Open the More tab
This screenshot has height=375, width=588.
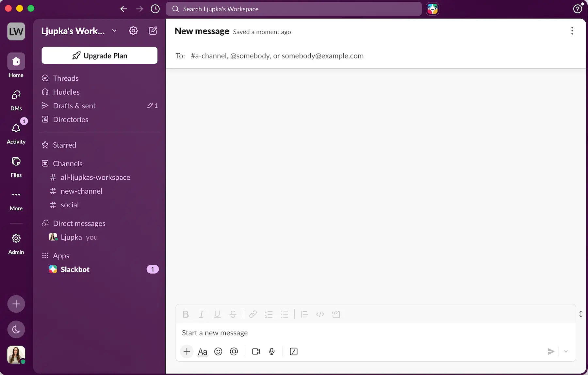click(16, 201)
